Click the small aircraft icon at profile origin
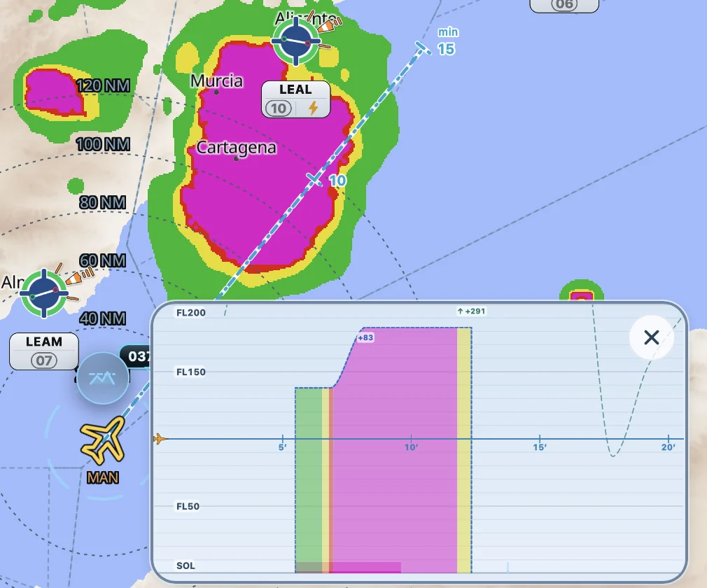Viewport: 707px width, 588px height. pos(160,438)
